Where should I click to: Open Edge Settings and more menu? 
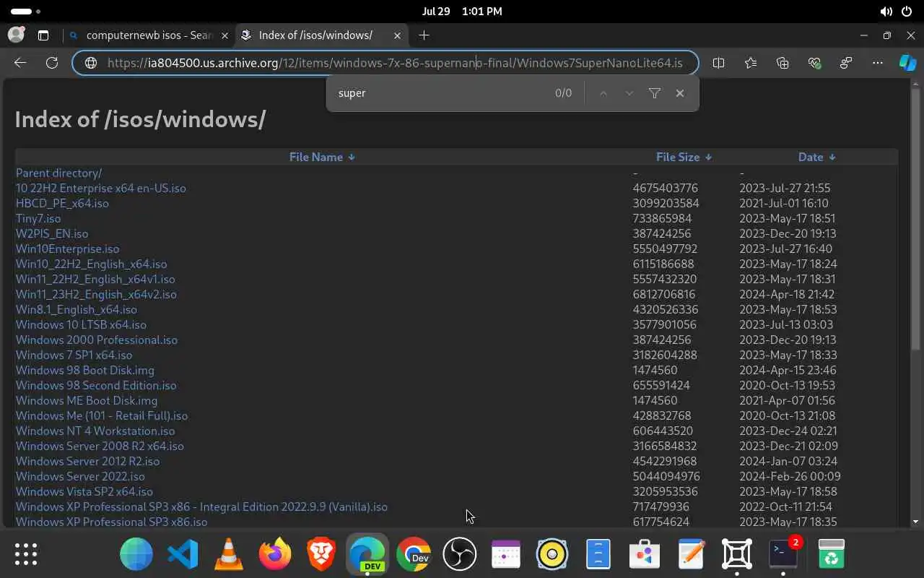point(878,63)
